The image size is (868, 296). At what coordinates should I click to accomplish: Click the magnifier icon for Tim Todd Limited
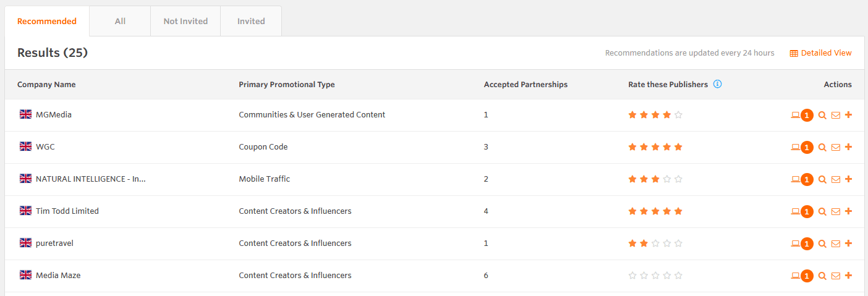pyautogui.click(x=822, y=211)
